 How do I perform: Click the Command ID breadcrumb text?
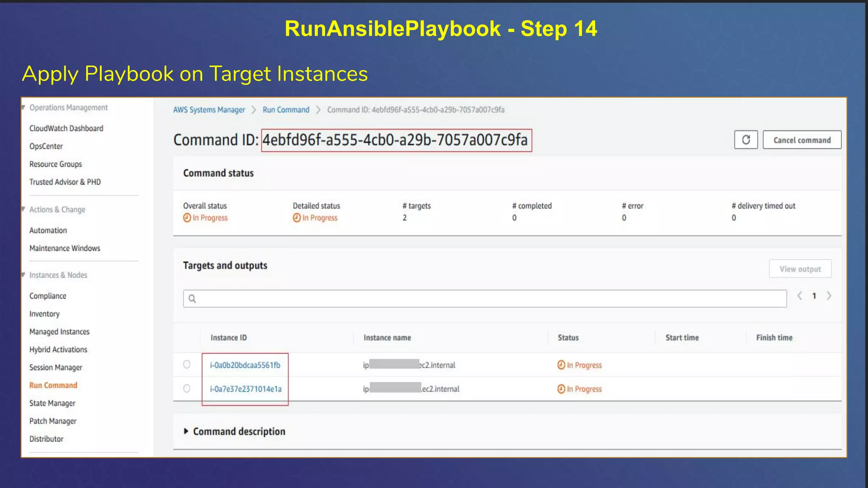(x=416, y=110)
